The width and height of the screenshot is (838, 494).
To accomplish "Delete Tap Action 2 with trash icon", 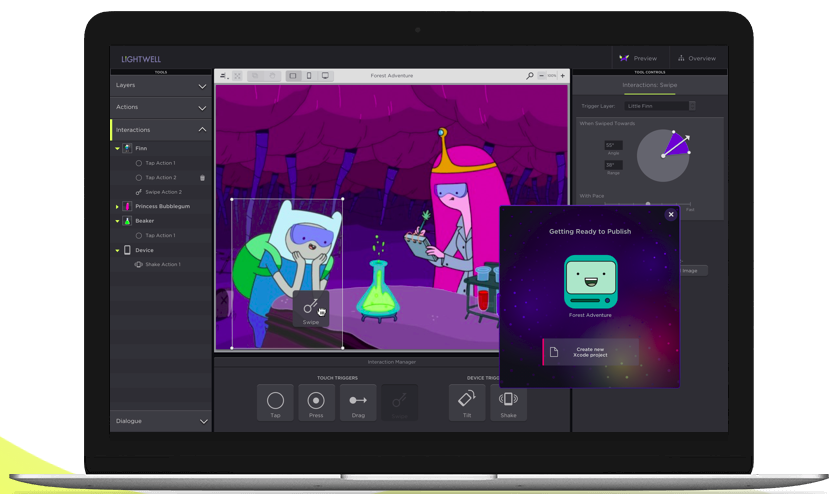I will (203, 177).
